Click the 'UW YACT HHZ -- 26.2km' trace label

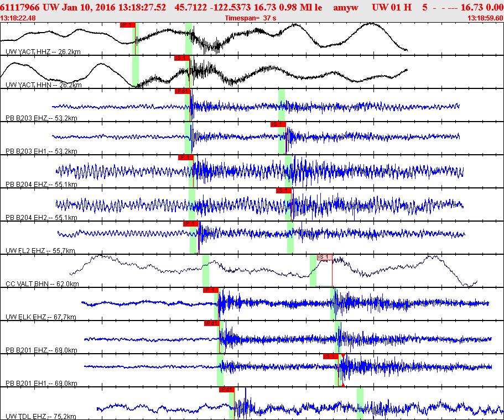(43, 52)
